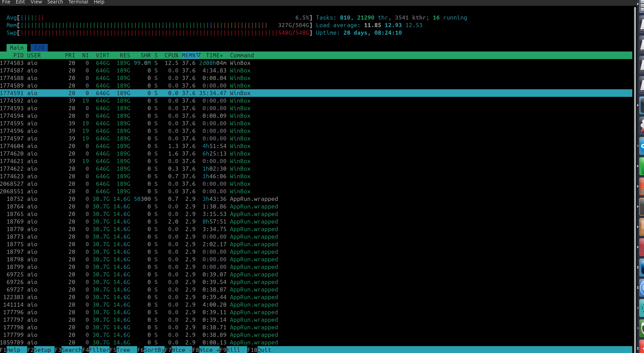
Task: Toggle the F5 Tree view button
Action: [x=123, y=350]
